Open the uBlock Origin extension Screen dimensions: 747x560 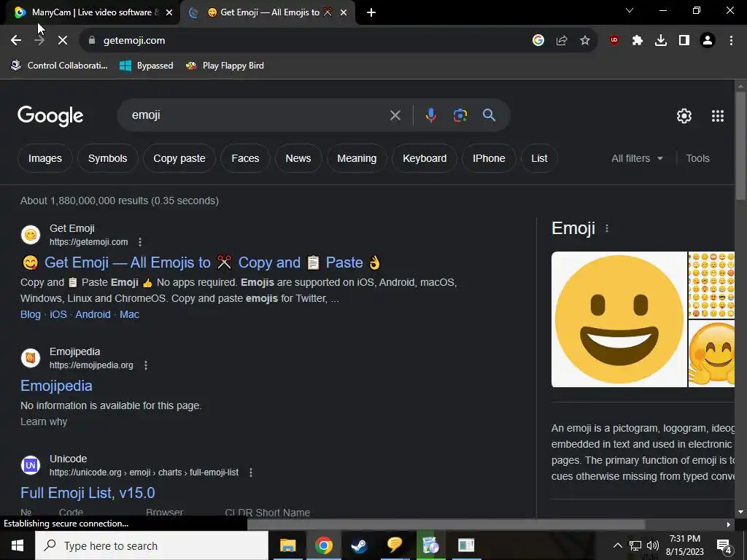point(614,41)
